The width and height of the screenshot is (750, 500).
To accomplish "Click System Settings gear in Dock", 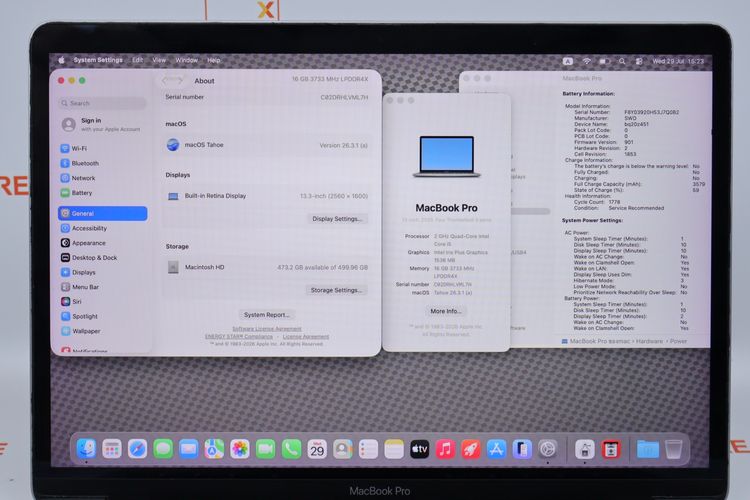I will coord(548,449).
